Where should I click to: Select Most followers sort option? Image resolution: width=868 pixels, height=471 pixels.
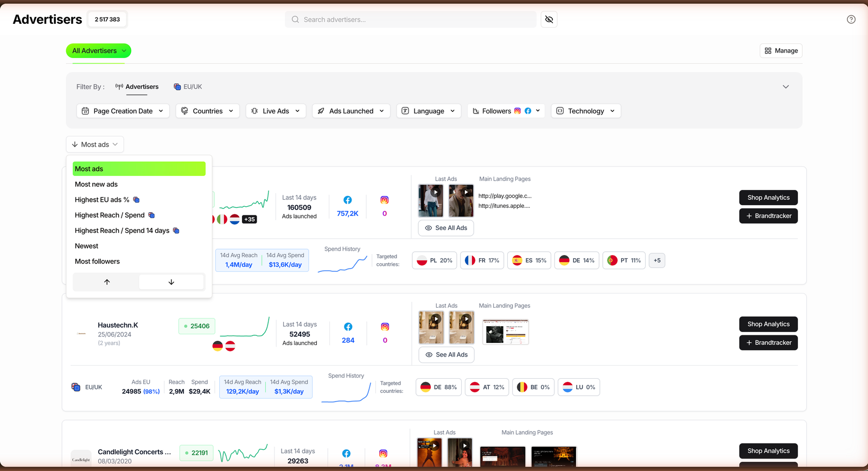(x=139, y=262)
